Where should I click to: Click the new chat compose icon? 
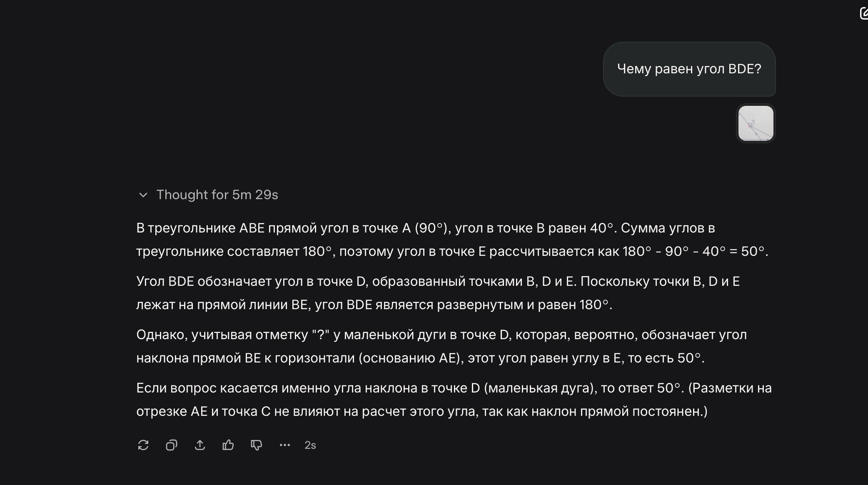[x=864, y=13]
